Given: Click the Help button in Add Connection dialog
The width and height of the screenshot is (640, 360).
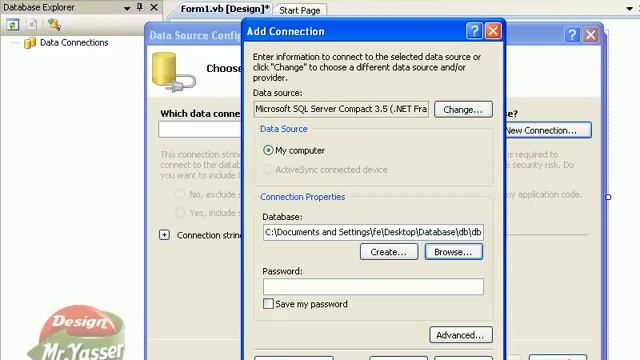Looking at the screenshot, I should 474,31.
